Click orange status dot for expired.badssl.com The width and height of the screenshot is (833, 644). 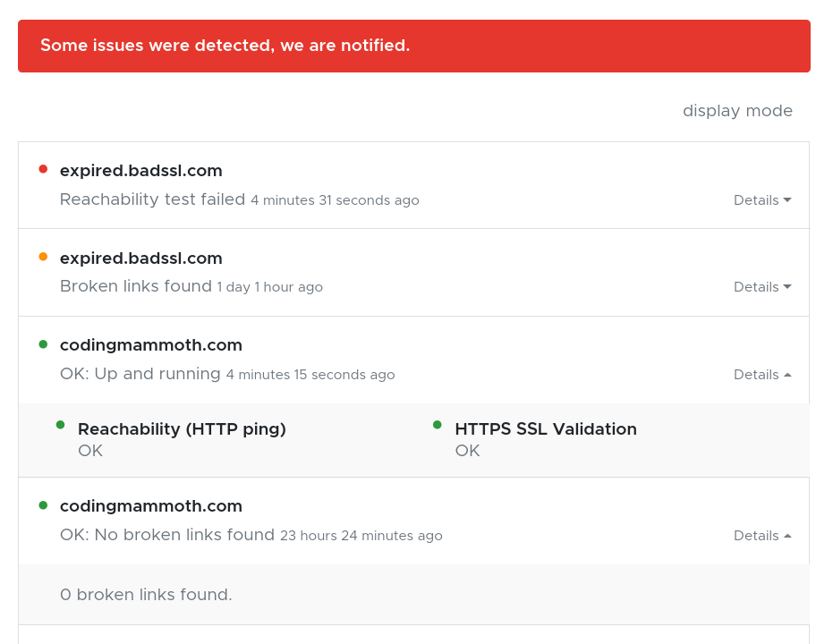pos(43,257)
